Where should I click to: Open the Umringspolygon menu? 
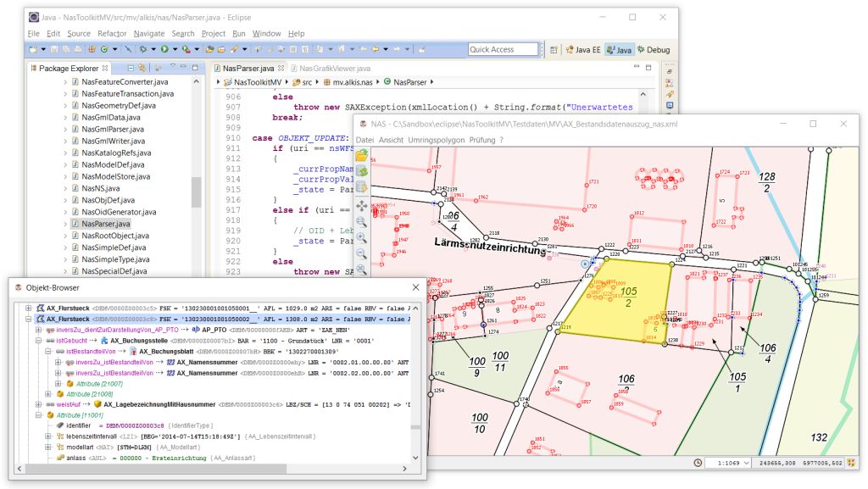point(436,140)
